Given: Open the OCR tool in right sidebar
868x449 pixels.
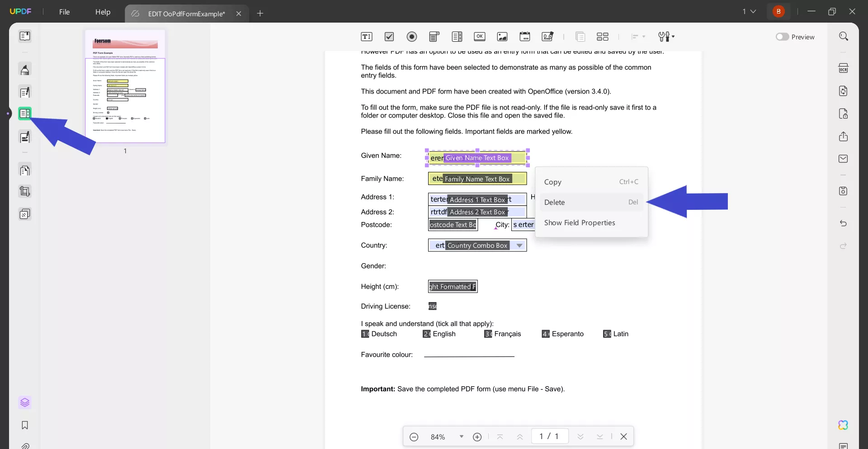Looking at the screenshot, I should [x=843, y=68].
